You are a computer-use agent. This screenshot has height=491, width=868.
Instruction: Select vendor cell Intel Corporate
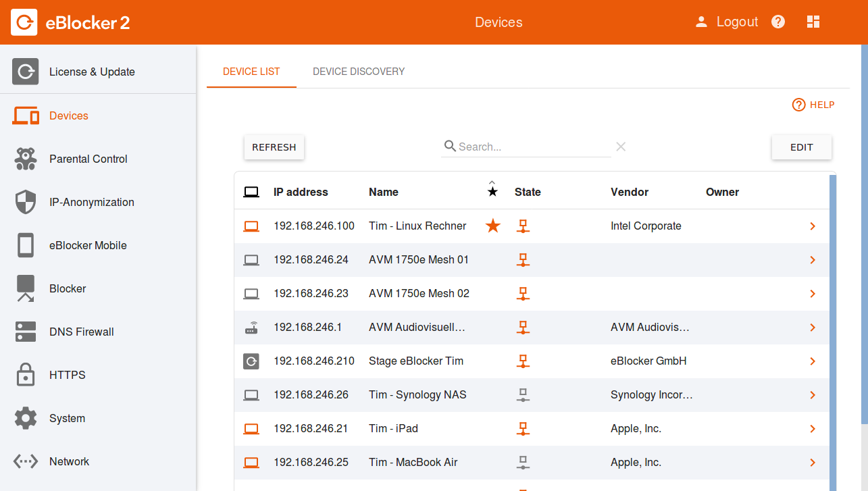coord(646,226)
